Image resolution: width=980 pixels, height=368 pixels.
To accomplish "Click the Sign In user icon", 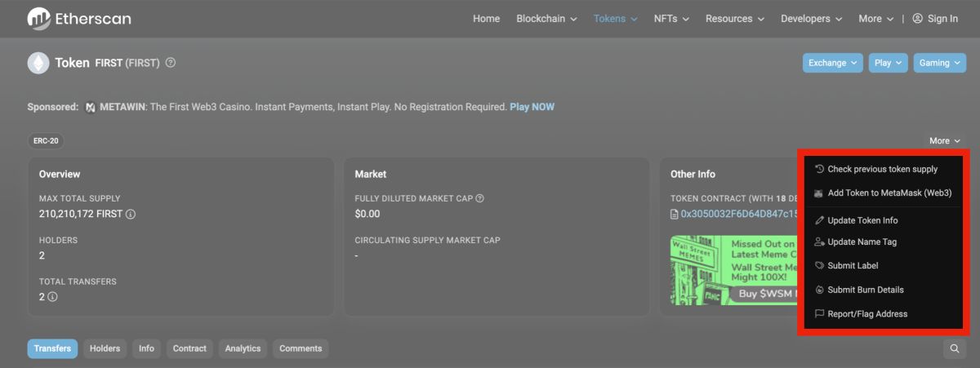I will pyautogui.click(x=917, y=19).
